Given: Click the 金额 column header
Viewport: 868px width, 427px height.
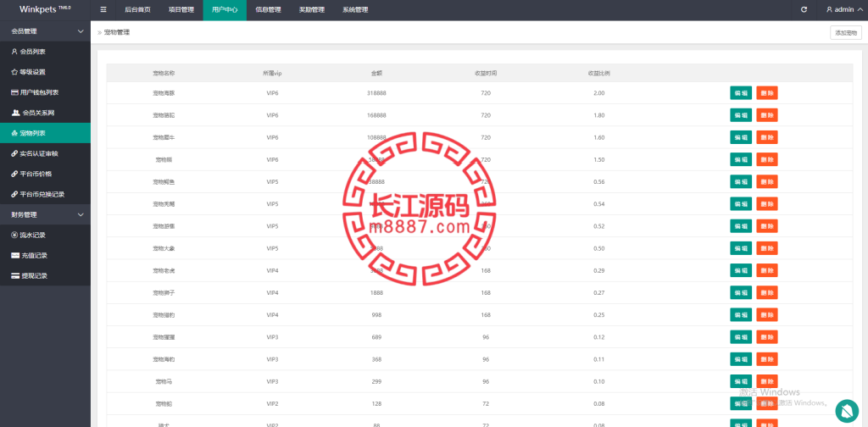Looking at the screenshot, I should 376,73.
